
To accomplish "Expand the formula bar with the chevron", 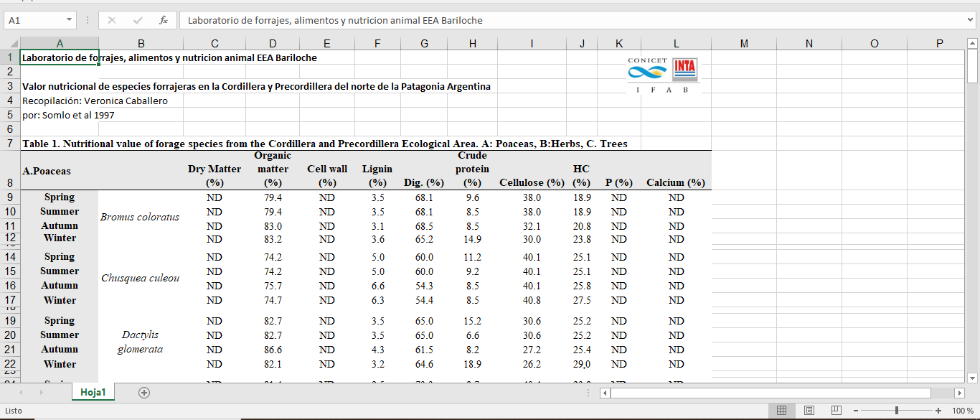I will pos(971,20).
